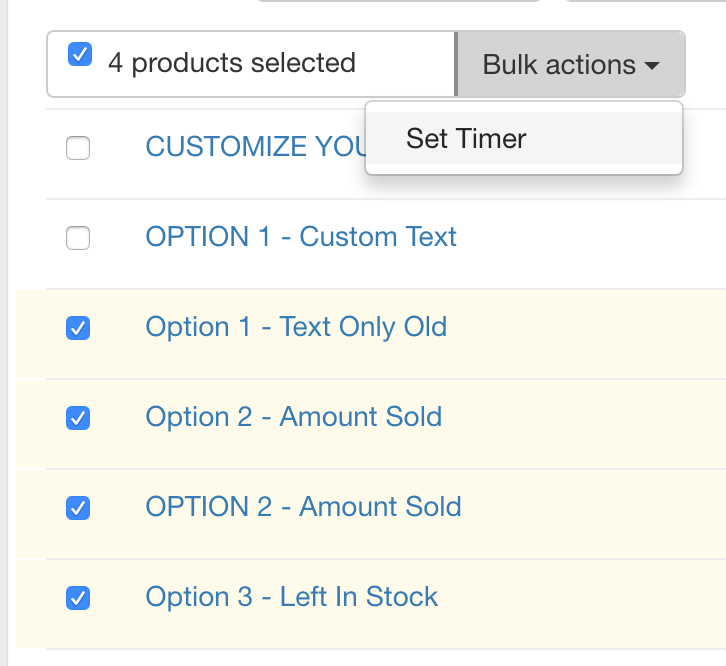Toggle the select-all products checkbox

tap(80, 54)
